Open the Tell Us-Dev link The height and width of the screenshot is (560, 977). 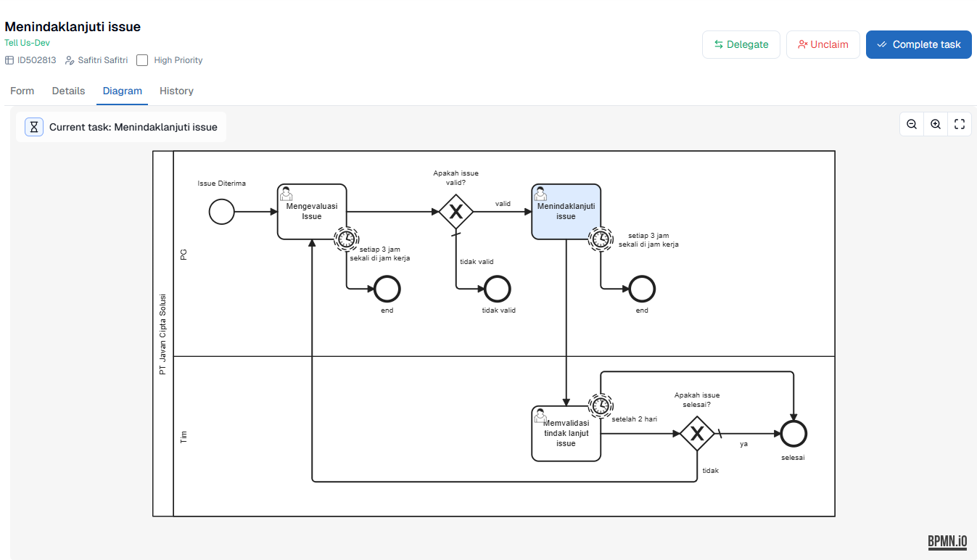tap(27, 42)
